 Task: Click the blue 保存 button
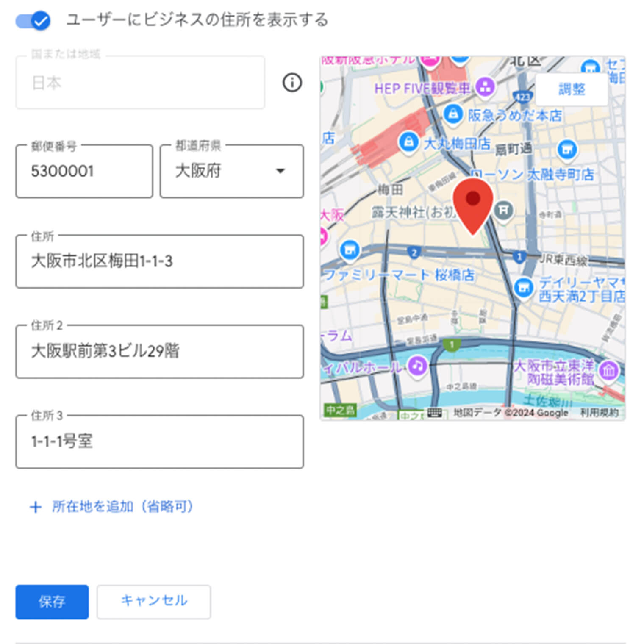point(52,602)
